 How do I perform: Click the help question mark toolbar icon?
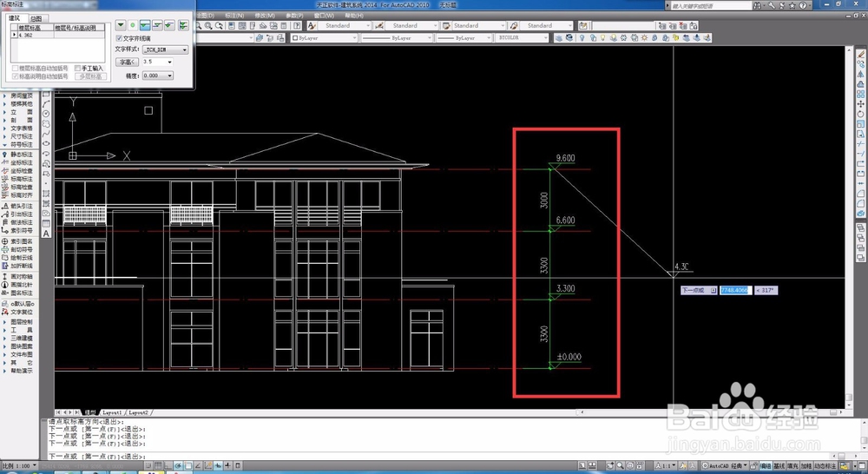coord(297,25)
